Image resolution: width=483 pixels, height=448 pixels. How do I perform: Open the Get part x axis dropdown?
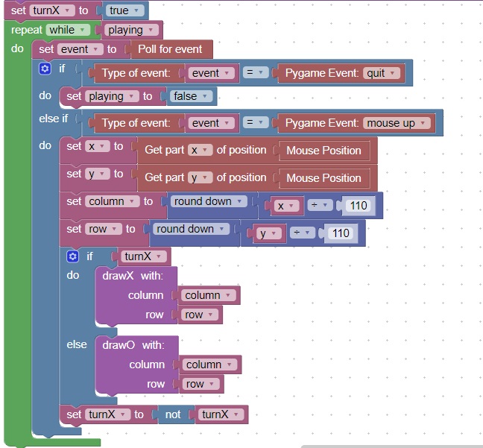coord(200,150)
